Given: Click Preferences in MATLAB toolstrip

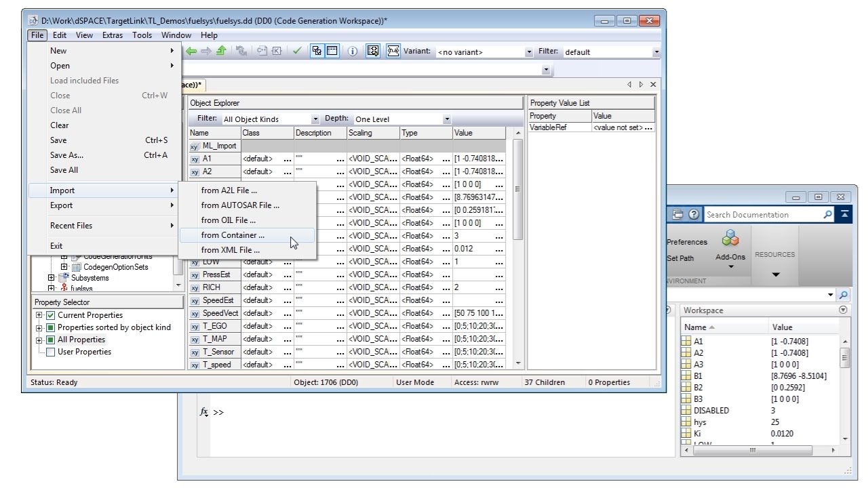Looking at the screenshot, I should (687, 242).
